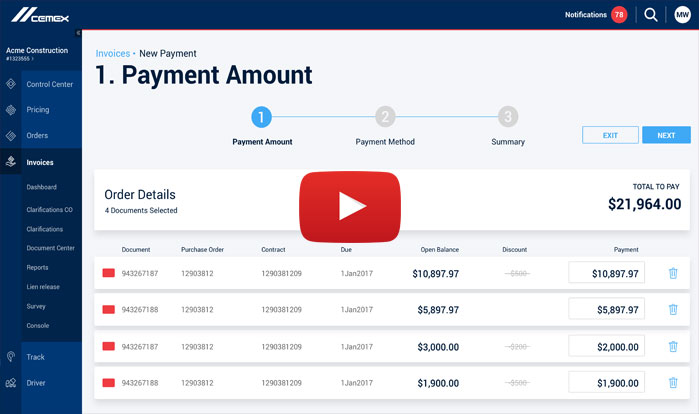Collapse the sidebar with the arrow handle

(78, 33)
